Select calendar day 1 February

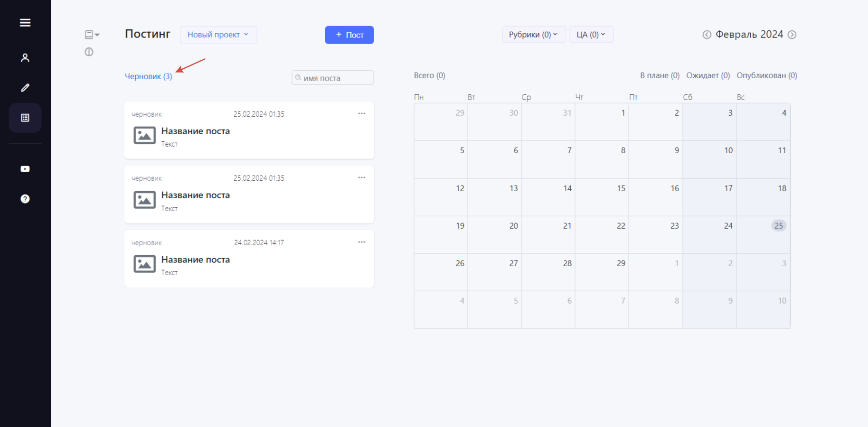click(x=602, y=121)
